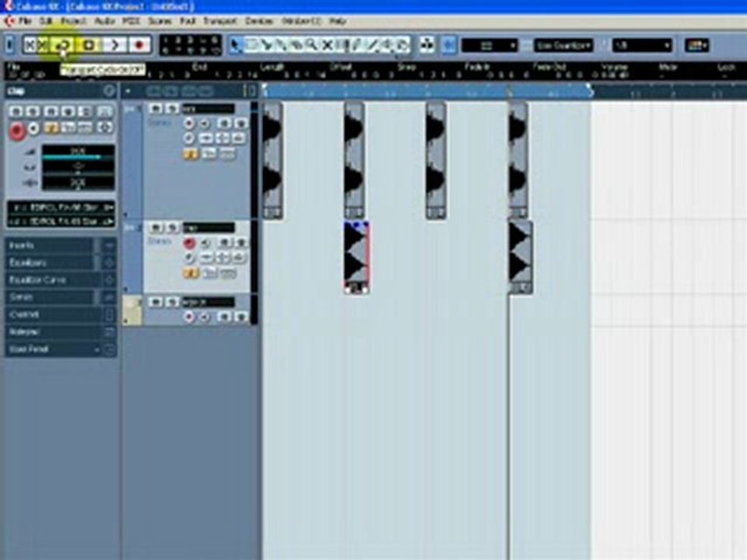747x560 pixels.
Task: Open the MIDI menu
Action: coord(131,22)
